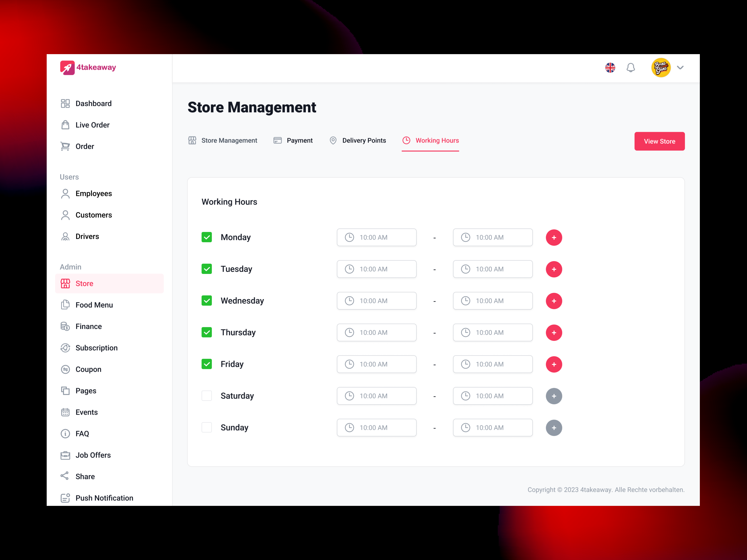Click the View Store button
Image resolution: width=747 pixels, height=560 pixels.
click(x=659, y=141)
